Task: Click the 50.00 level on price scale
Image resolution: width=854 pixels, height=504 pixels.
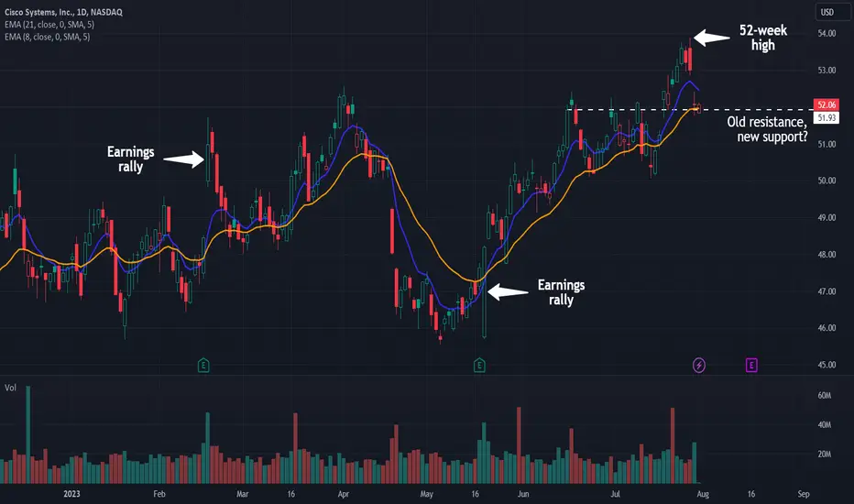Action: click(x=827, y=181)
